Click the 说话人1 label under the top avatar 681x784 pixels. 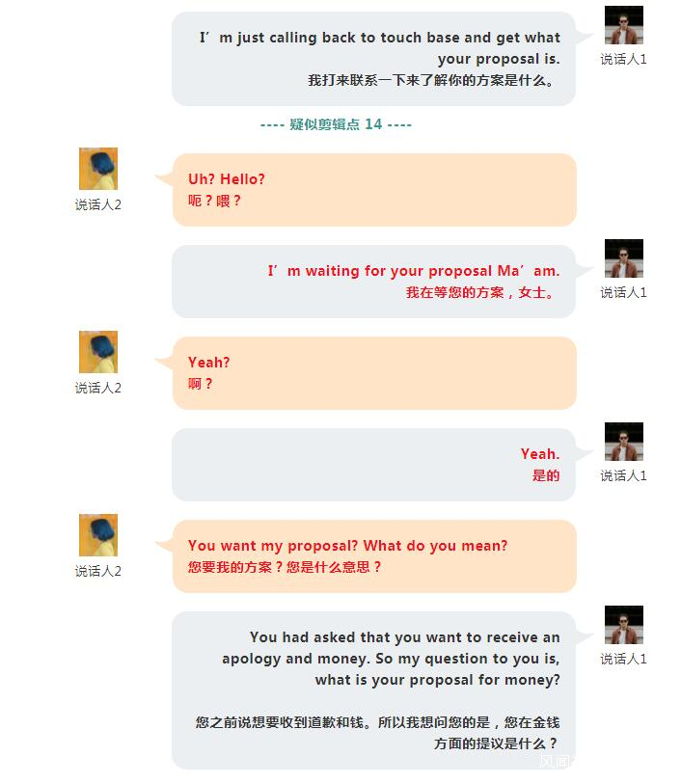point(623,59)
